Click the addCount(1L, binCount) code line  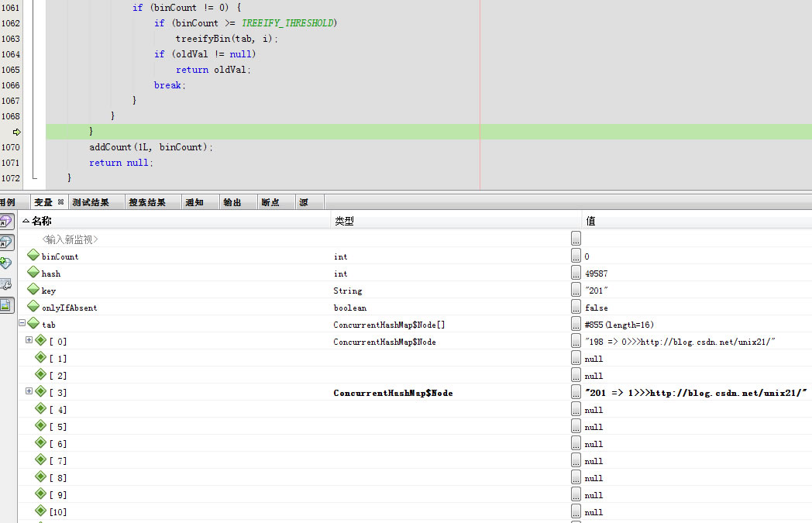pos(150,147)
